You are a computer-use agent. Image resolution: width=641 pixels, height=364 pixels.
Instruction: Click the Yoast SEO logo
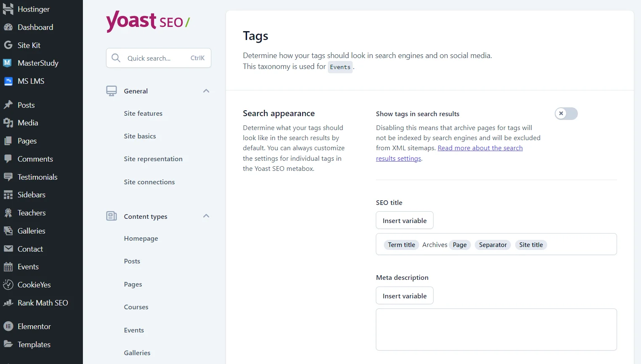point(148,21)
